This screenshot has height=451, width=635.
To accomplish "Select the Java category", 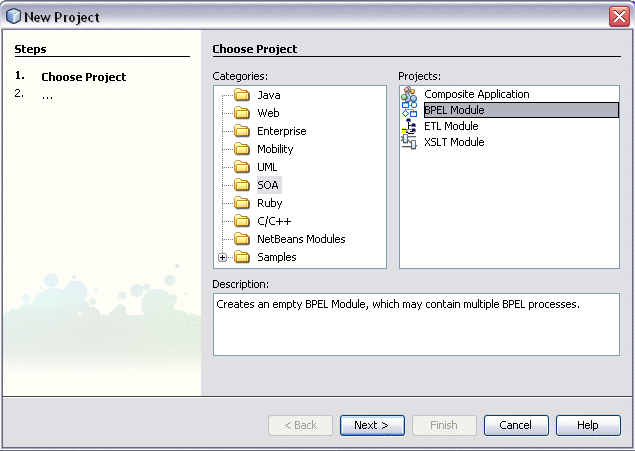I will coord(269,95).
